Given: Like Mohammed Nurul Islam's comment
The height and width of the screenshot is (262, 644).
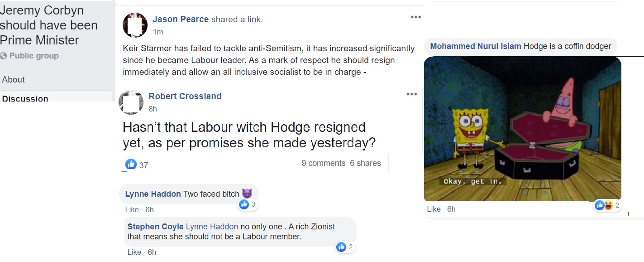Looking at the screenshot, I should (x=434, y=209).
